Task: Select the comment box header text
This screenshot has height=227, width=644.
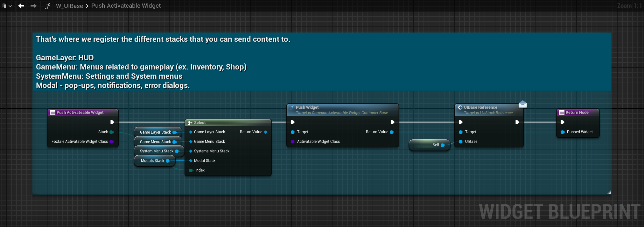Action: click(x=163, y=40)
